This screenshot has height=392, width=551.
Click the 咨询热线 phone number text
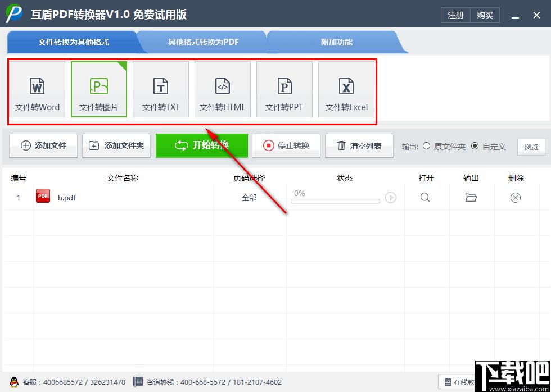coord(232,382)
